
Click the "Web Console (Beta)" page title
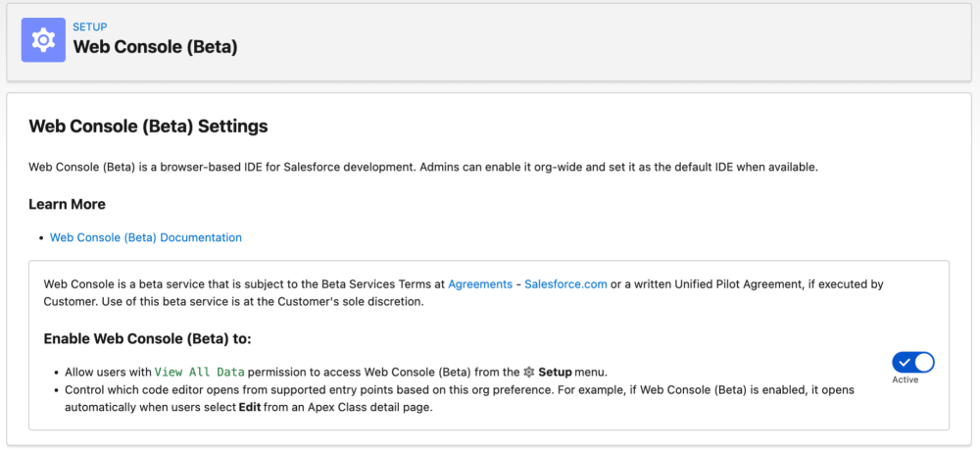[156, 47]
